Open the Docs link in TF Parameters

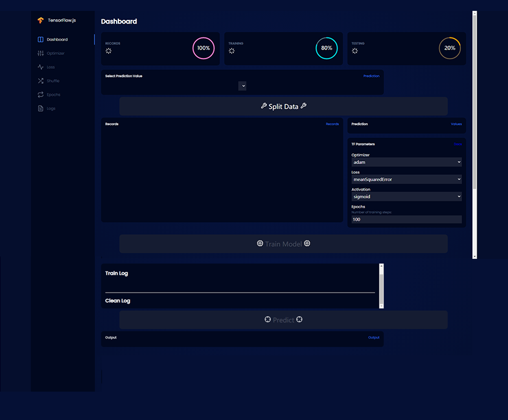click(458, 144)
